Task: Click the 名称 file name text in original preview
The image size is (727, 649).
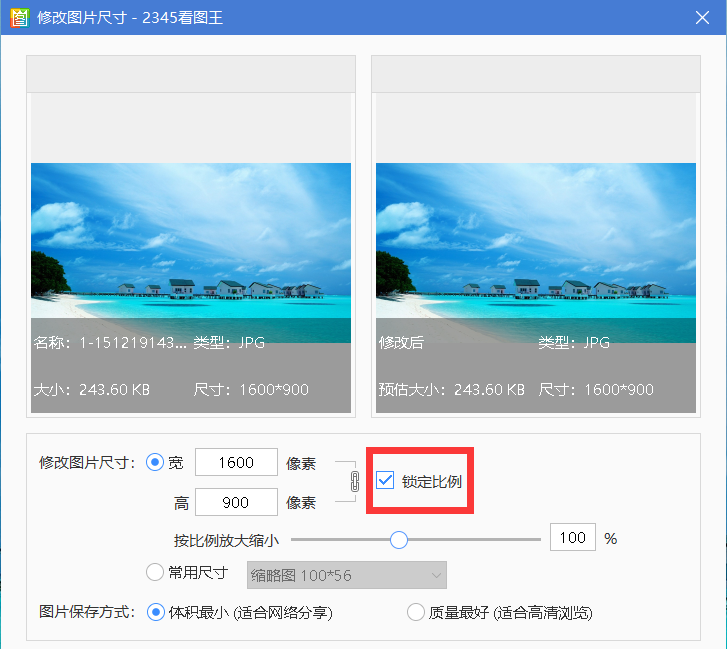Action: click(x=110, y=343)
